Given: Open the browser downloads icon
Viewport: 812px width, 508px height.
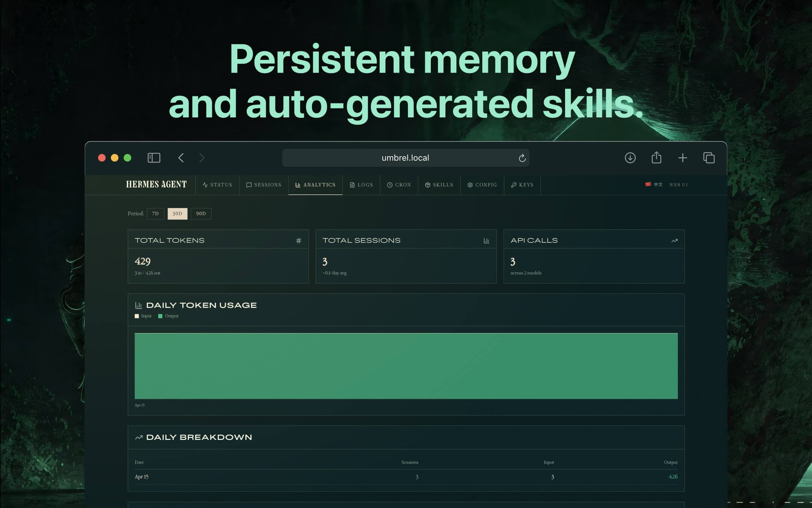Looking at the screenshot, I should coord(630,158).
